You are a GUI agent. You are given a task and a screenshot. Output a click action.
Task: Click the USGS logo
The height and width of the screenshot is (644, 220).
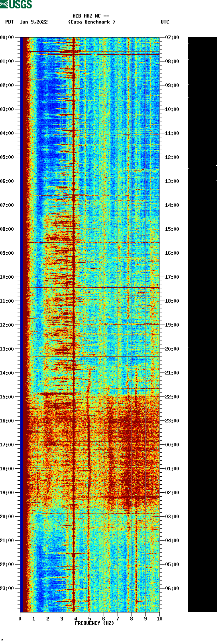pyautogui.click(x=16, y=4)
